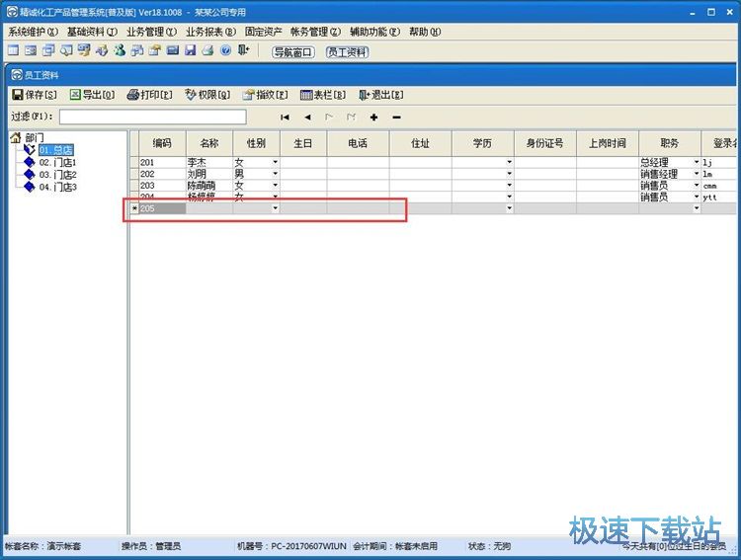Open the 帐务管理 menu
This screenshot has width=741, height=560.
(316, 32)
